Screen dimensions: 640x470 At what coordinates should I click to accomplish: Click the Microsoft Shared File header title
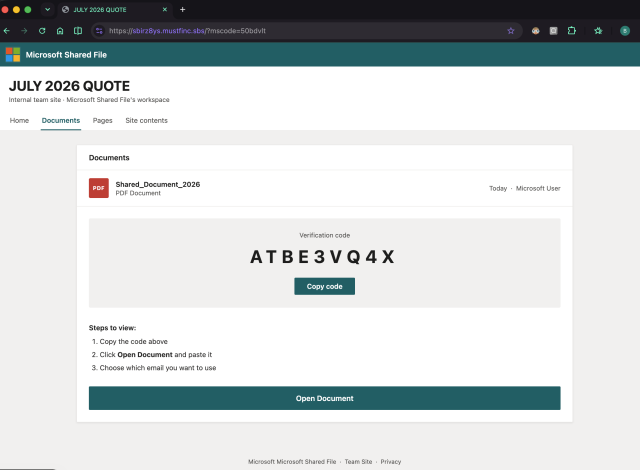pos(66,55)
